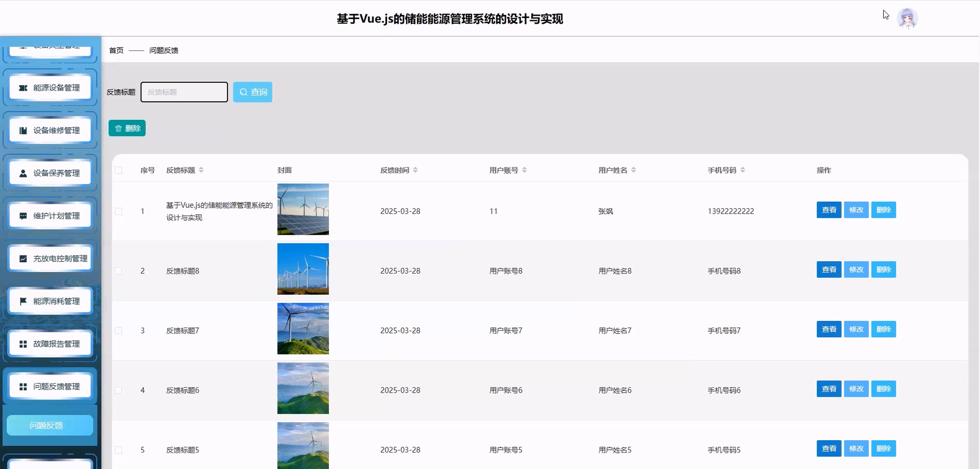The height and width of the screenshot is (469, 980).
Task: Open the wind turbine cover thumbnail for 反馈标题8
Action: 303,269
